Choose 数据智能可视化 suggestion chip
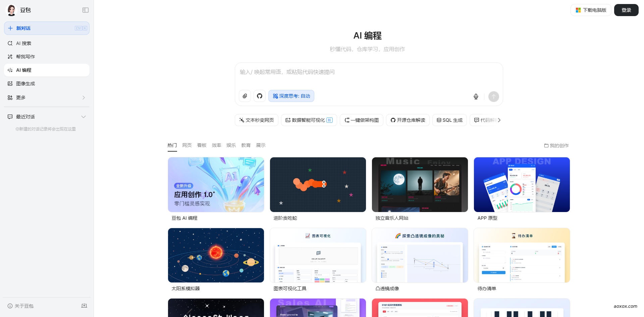 (309, 120)
